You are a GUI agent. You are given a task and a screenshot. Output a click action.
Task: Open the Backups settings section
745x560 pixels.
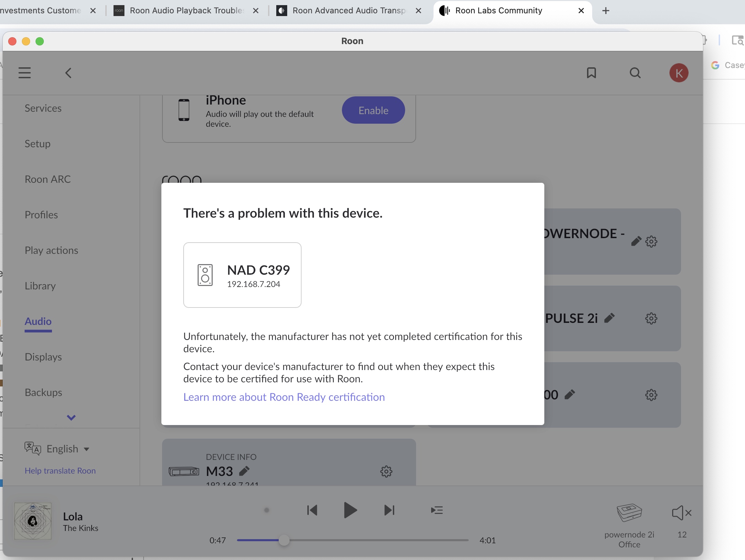pyautogui.click(x=43, y=393)
